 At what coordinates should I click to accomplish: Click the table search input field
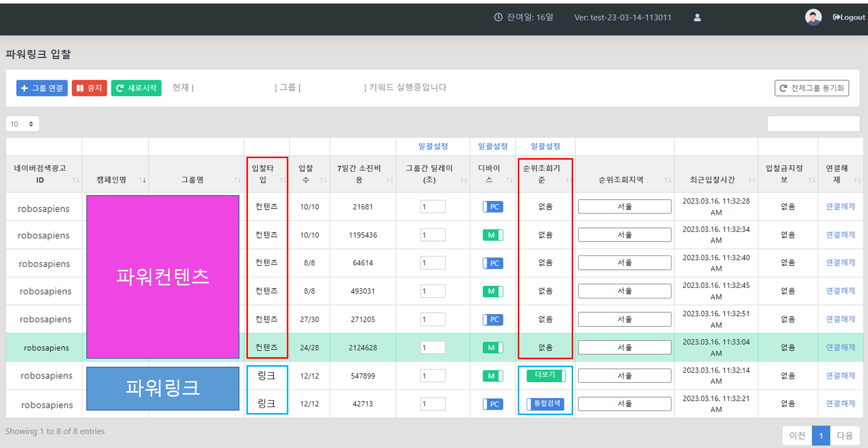(x=813, y=124)
